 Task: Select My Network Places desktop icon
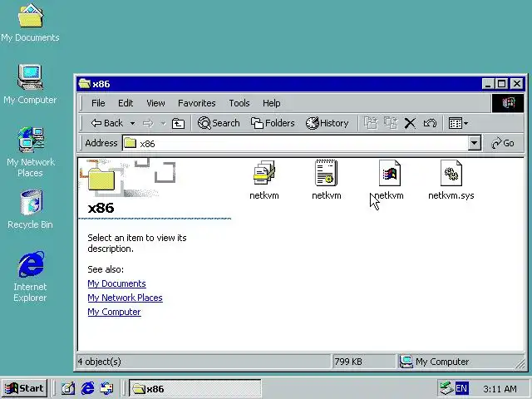coord(30,152)
